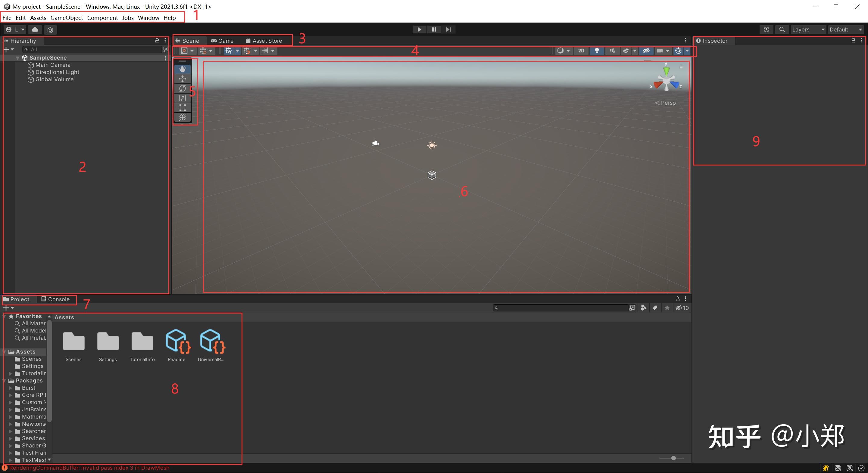Toggle scene lighting bulb button
This screenshot has width=868, height=473.
[597, 51]
